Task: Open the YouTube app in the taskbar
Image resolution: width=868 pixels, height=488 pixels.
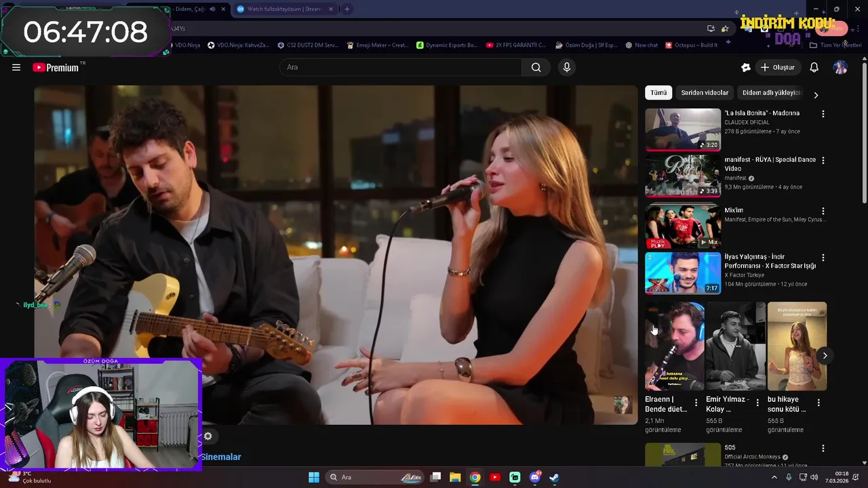Action: click(495, 477)
